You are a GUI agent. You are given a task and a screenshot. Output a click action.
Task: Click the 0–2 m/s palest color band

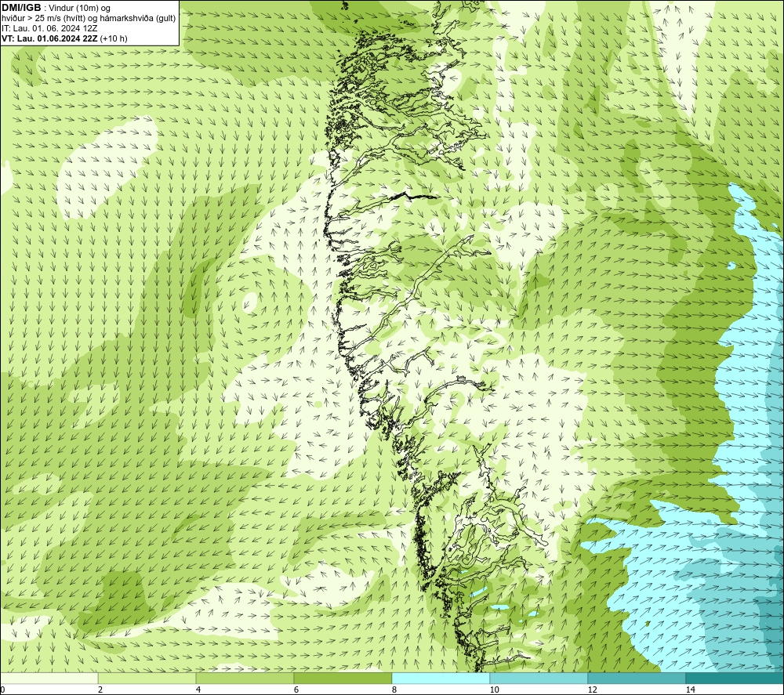(49, 678)
